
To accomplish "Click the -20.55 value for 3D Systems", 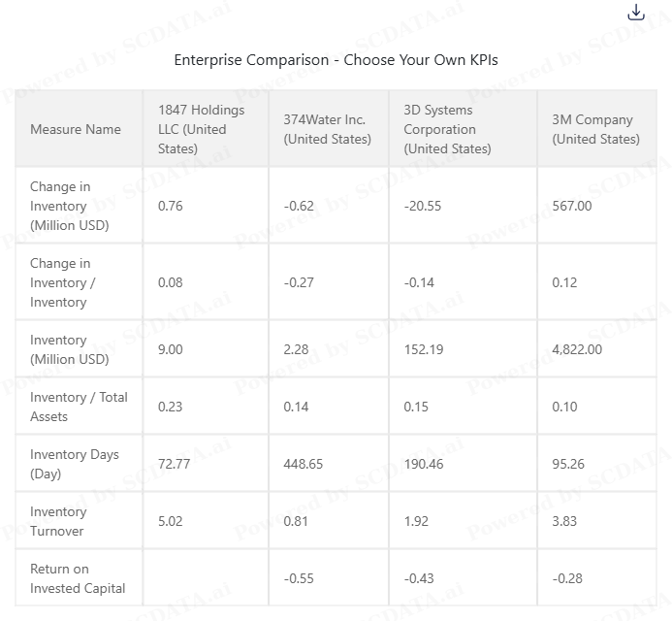I will 422,206.
